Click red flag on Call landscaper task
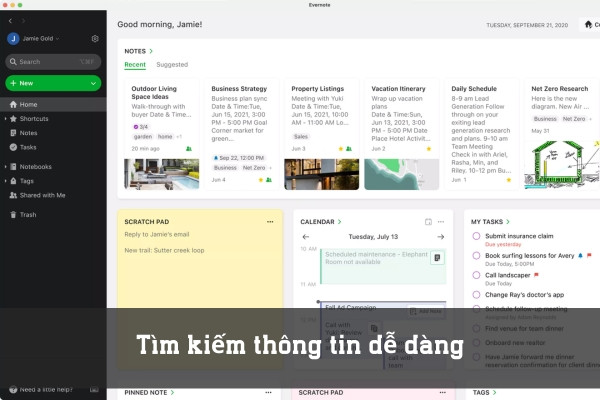Screen dimensions: 600x400 coord(536,275)
